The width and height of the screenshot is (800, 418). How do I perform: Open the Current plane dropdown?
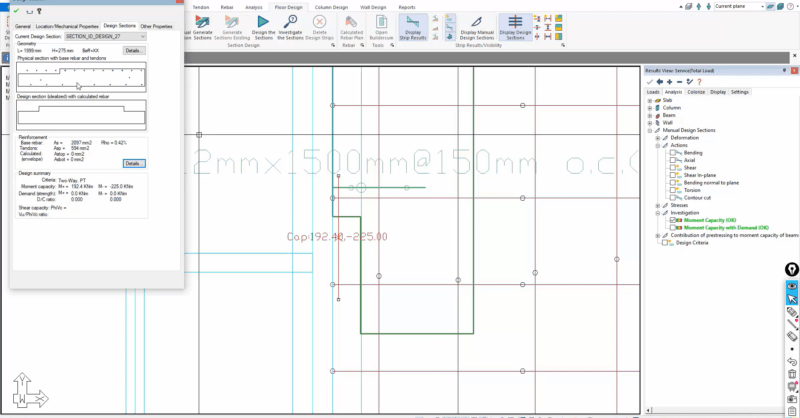coord(750,6)
